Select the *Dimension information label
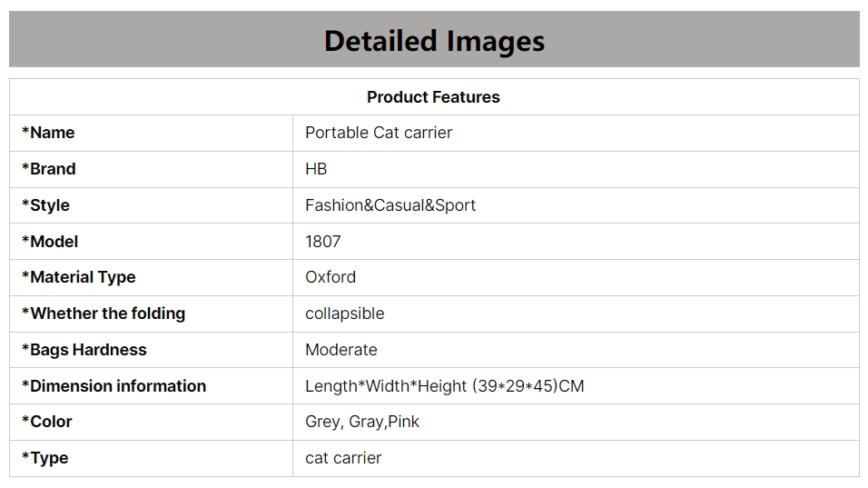This screenshot has width=868, height=488. pyautogui.click(x=114, y=386)
